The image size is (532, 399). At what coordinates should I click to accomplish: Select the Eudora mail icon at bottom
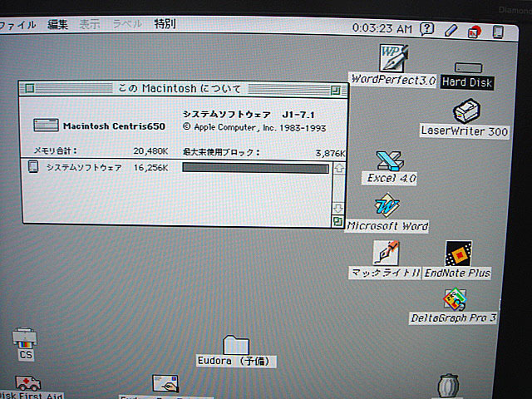point(165,383)
